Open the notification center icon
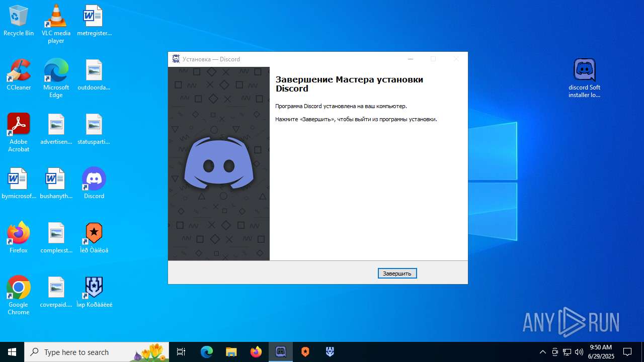Viewport: 644px width, 362px height. click(627, 352)
